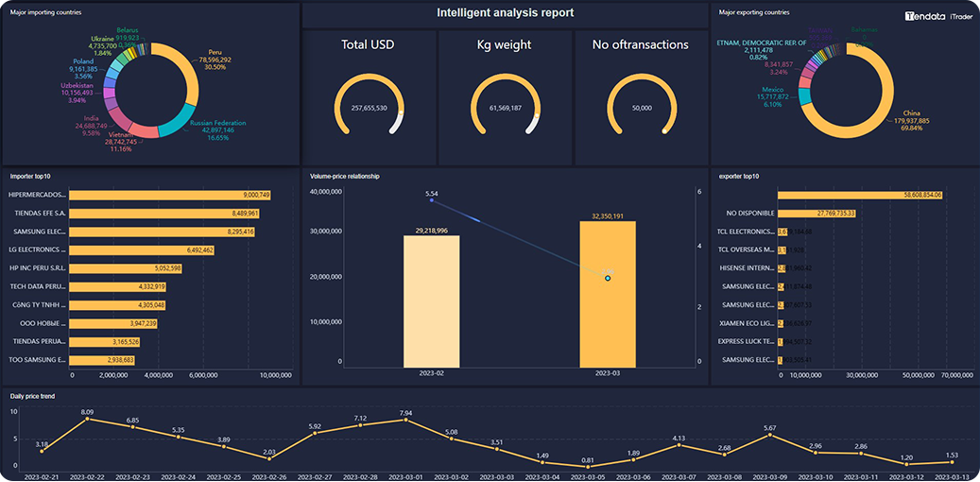Click the 2023-02-21 date axis label
Image resolution: width=980 pixels, height=482 pixels.
coord(41,477)
